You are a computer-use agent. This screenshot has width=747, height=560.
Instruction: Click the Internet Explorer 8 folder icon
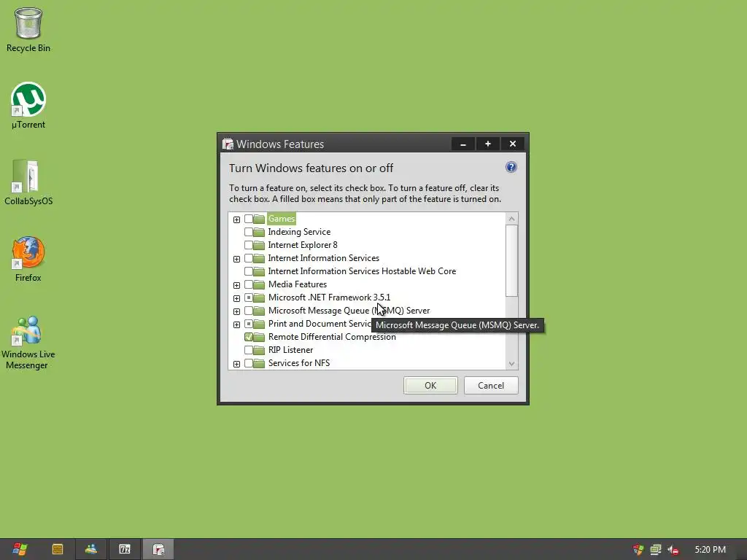(259, 245)
